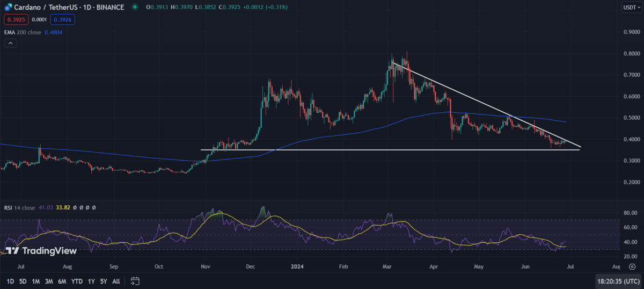Image resolution: width=644 pixels, height=289 pixels.
Task: Click the blue buy price 0.3926 button
Action: [x=62, y=19]
